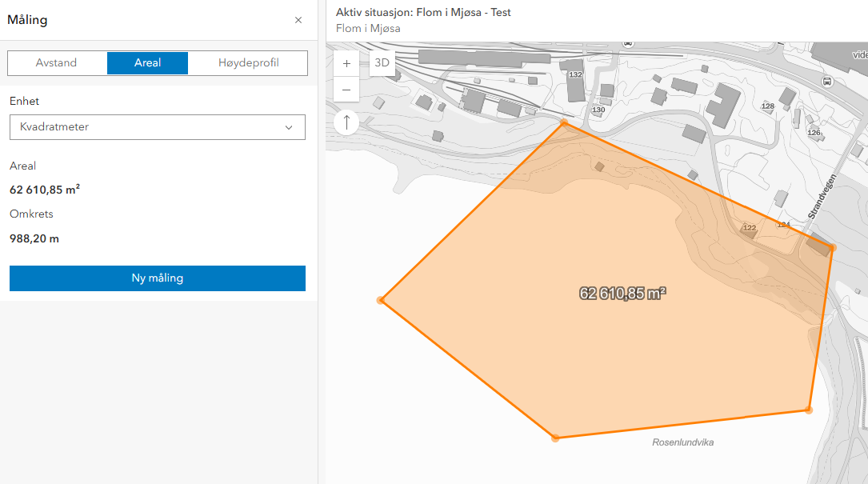Zoom in using the plus button

[346, 63]
